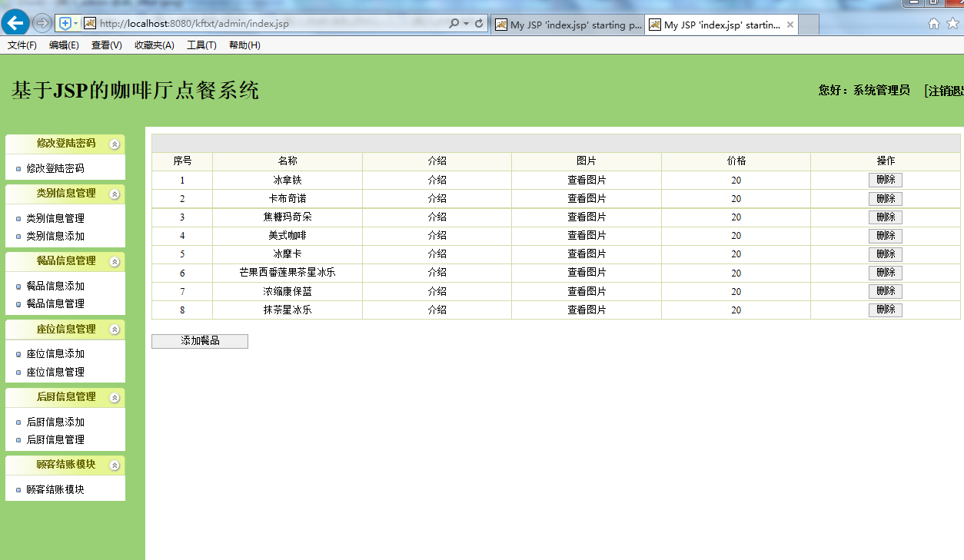Screen dimensions: 964x560
Task: View picture for 卡布奇诺
Action: tap(587, 198)
